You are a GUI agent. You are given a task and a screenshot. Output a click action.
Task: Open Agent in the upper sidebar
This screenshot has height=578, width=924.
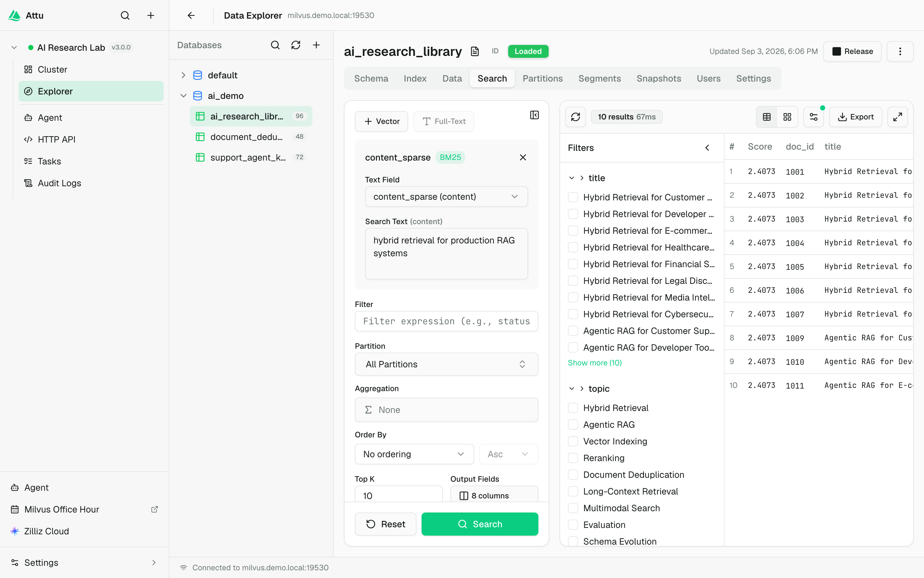coord(91,118)
